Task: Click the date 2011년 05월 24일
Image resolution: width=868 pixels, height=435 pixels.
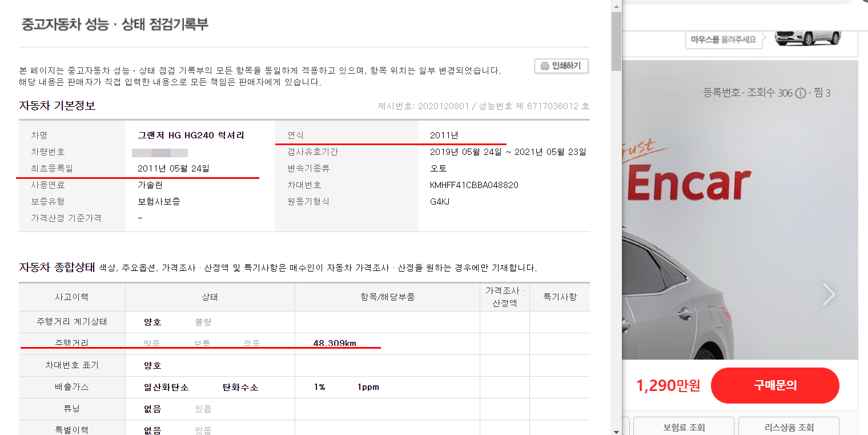Action: [x=174, y=169]
